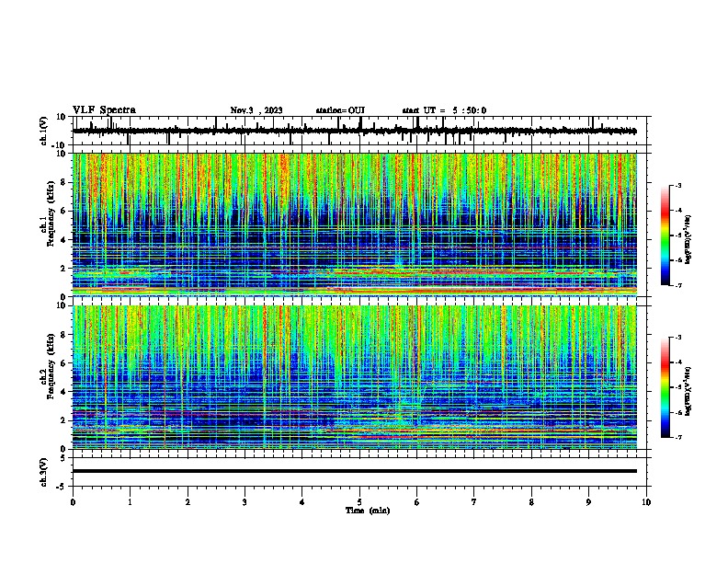Screen dimensions: 728x563
Task: Click the ch.2 color bar log(PSD) label
Action: pyautogui.click(x=688, y=391)
